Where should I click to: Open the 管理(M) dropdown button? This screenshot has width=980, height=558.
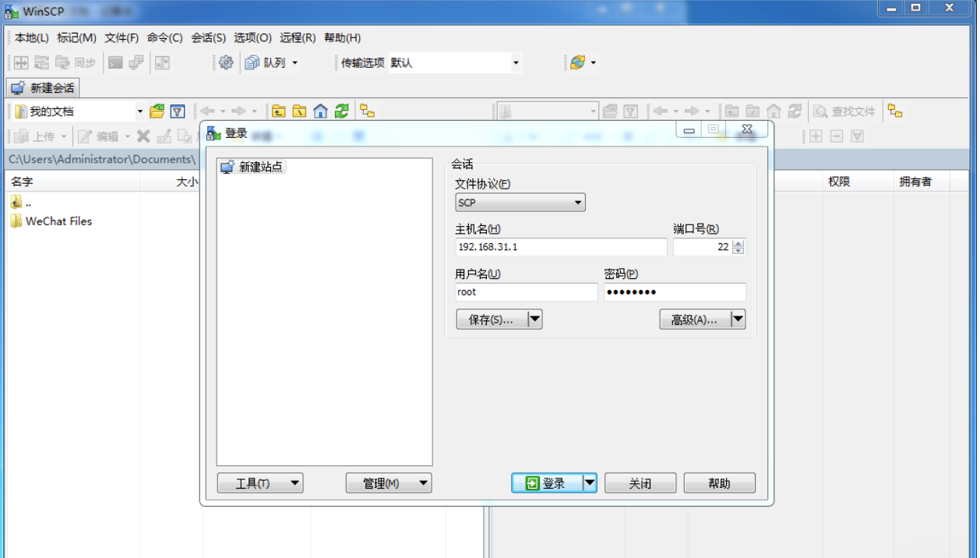[389, 483]
